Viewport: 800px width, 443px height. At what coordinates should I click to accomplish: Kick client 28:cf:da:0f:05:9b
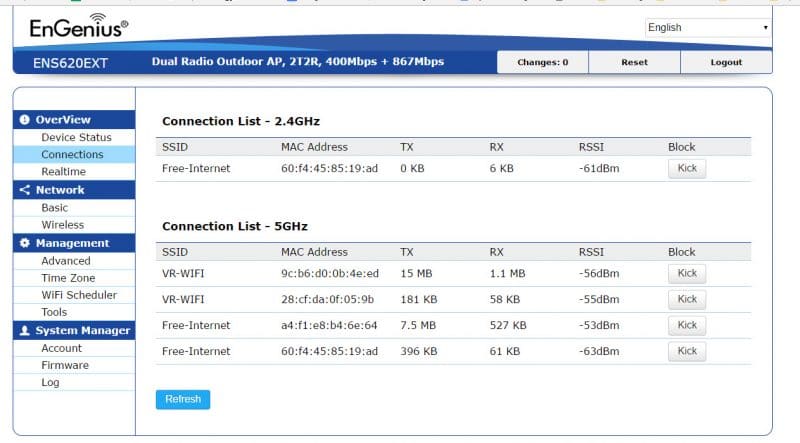[x=686, y=299]
